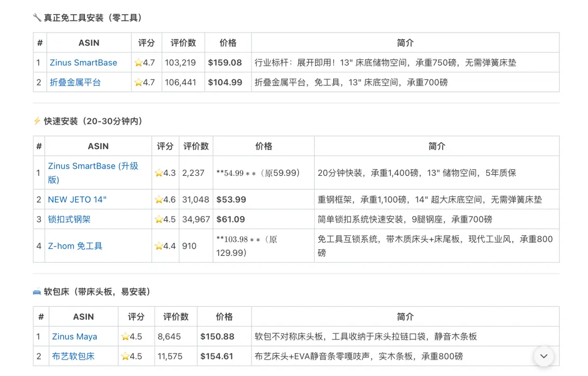Click the review count 8,645
The height and width of the screenshot is (376, 588).
click(169, 337)
